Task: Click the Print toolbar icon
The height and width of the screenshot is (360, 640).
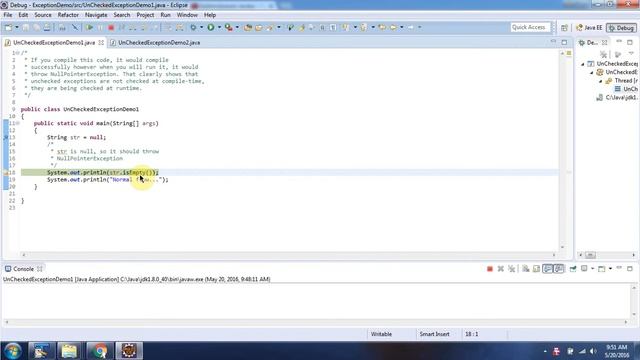Action: [x=47, y=27]
